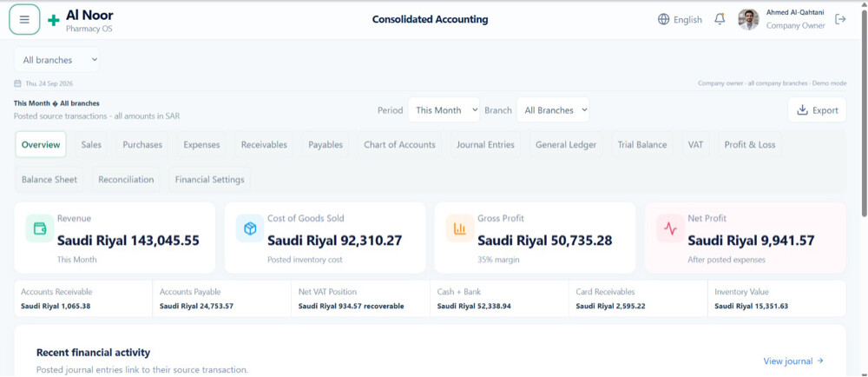
Task: Open the All branches top selector
Action: 57,60
